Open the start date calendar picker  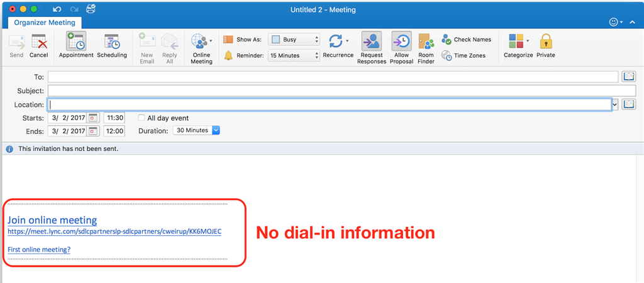tap(92, 118)
